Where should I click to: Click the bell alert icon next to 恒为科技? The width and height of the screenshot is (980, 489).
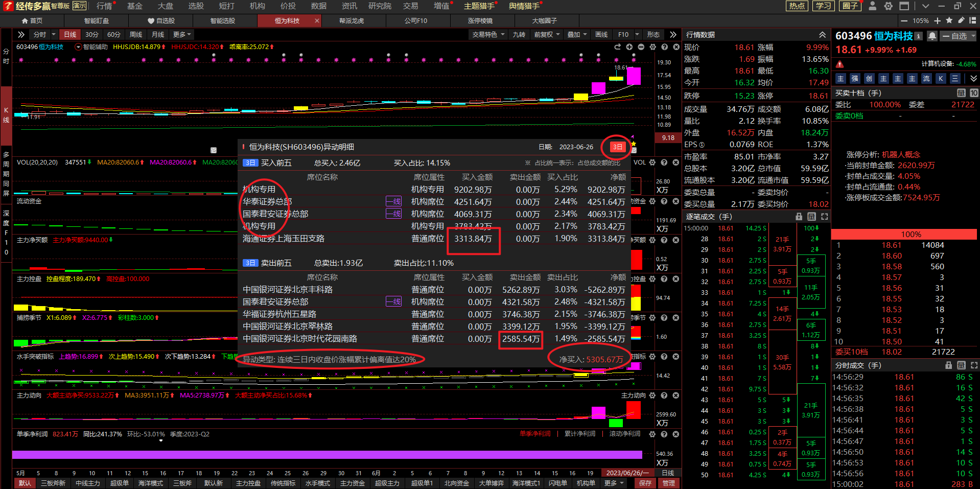pyautogui.click(x=932, y=36)
